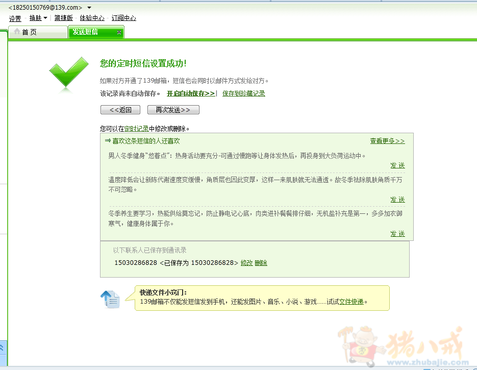Click the 以下联系人已保存到通讯录 label
Viewport: 477px width, 370px height.
pyautogui.click(x=150, y=250)
